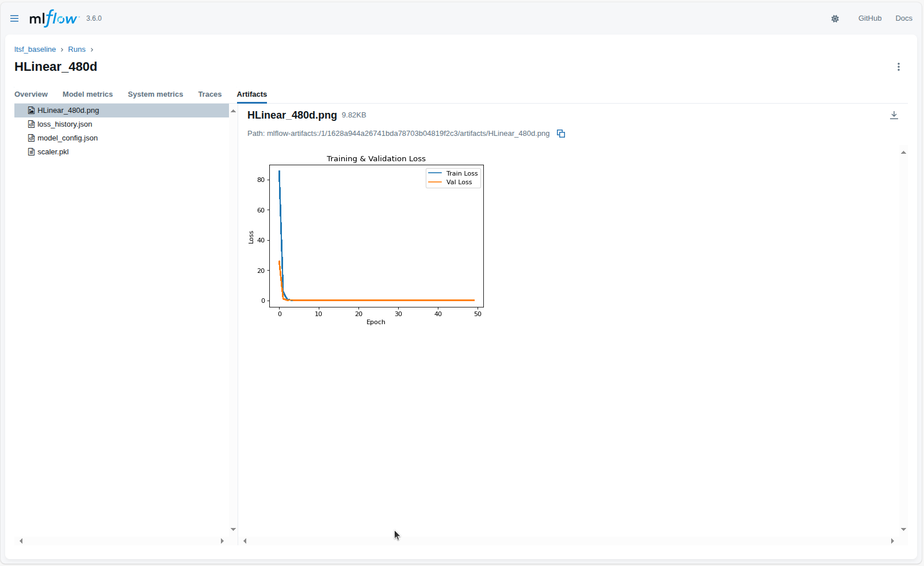Open the MLflow Docs page
The height and width of the screenshot is (566, 924).
[x=903, y=18]
